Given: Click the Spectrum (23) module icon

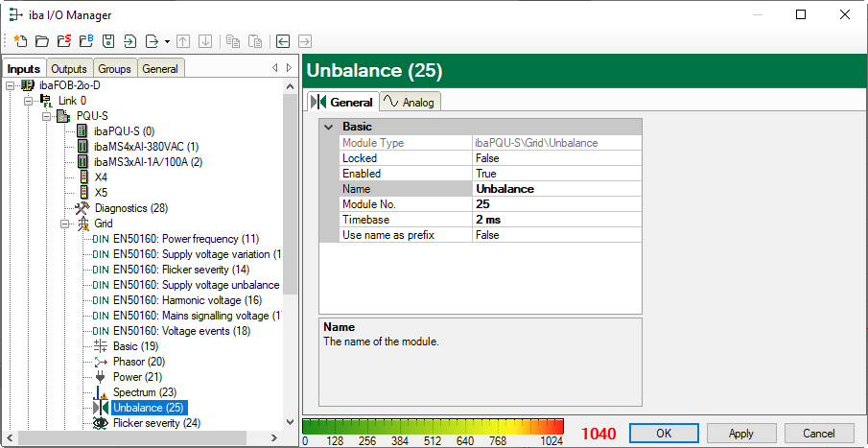Looking at the screenshot, I should coord(100,392).
